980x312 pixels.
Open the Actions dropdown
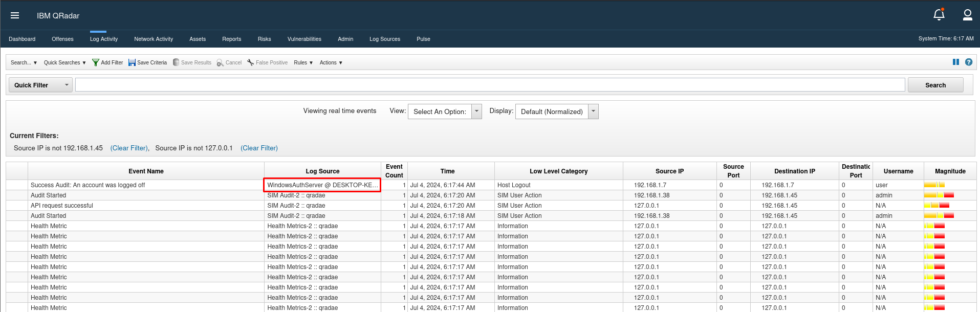331,62
